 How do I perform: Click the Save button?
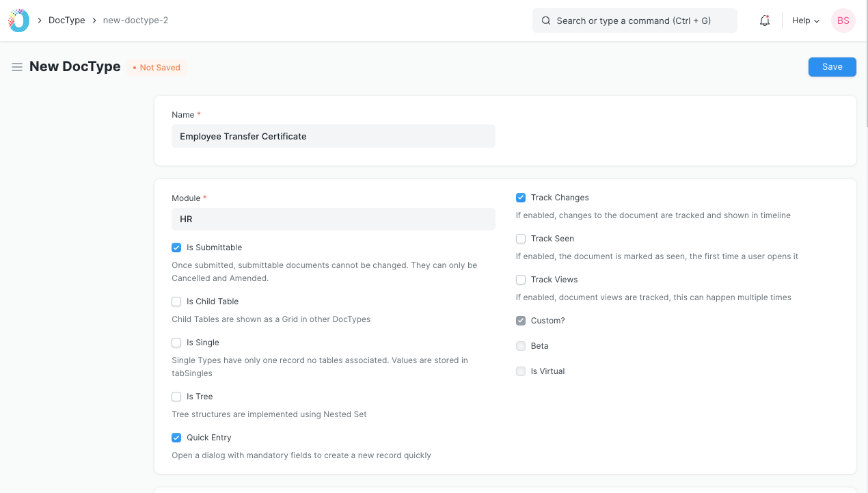832,67
